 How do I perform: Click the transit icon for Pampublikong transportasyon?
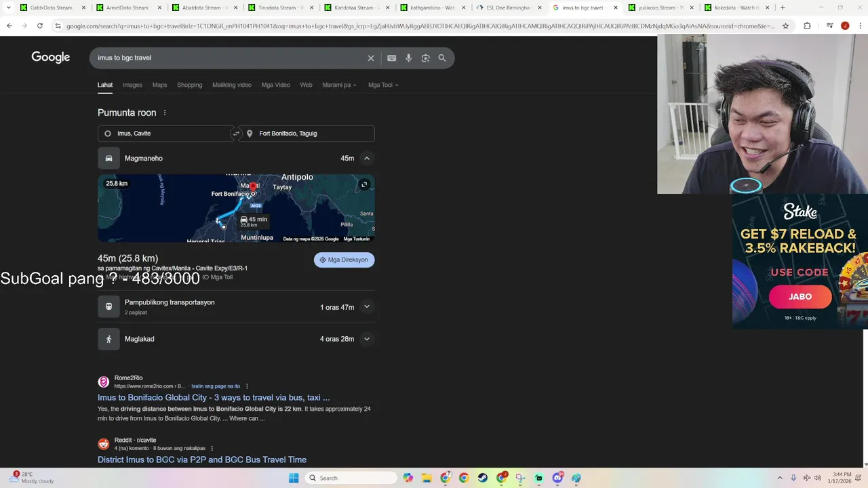coord(108,306)
